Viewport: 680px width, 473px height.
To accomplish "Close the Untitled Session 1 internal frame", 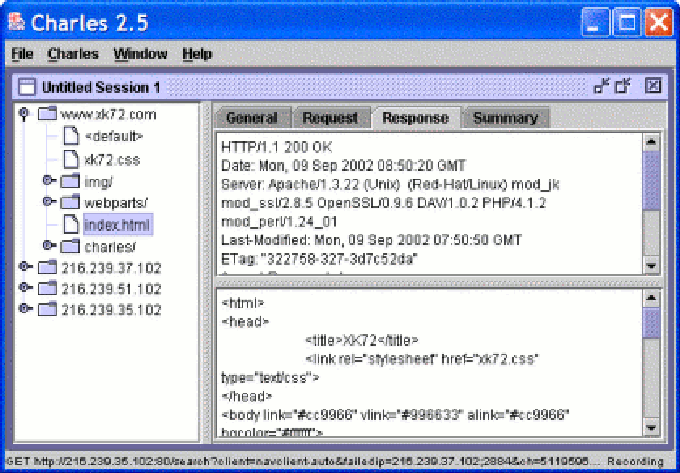I will [x=653, y=86].
